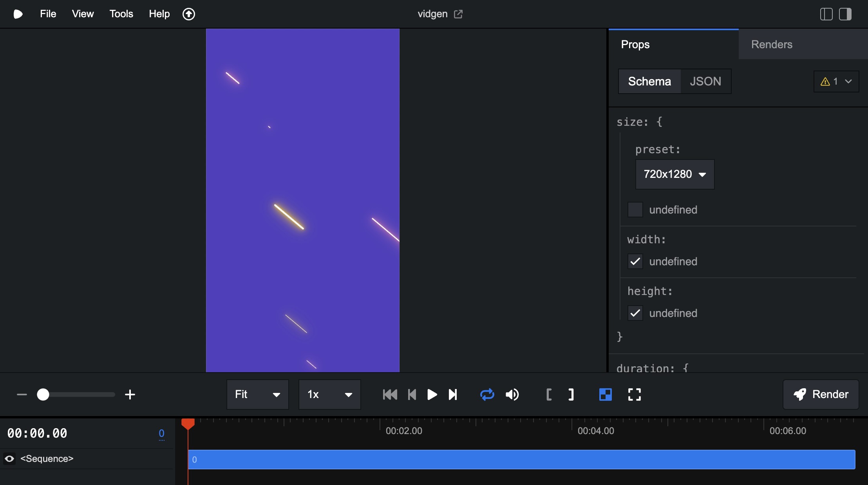Uncheck undefined for width
868x485 pixels.
[635, 262]
